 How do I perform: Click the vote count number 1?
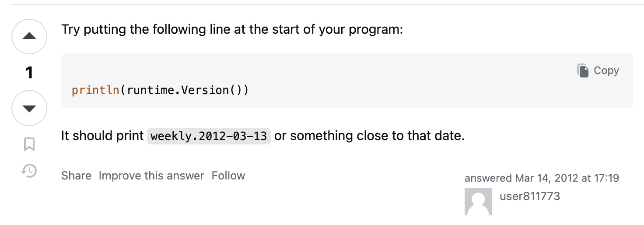coord(29,73)
